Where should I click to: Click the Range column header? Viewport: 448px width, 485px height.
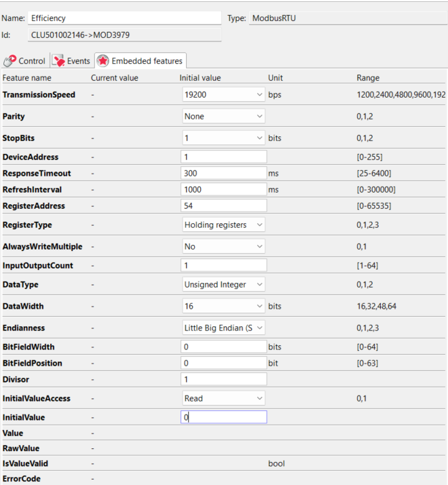[368, 78]
